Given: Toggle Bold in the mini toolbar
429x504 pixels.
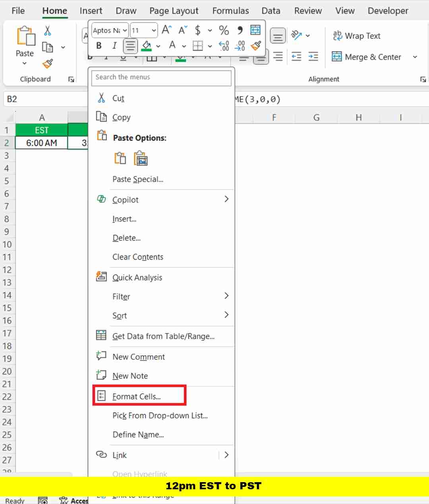Looking at the screenshot, I should pos(99,46).
